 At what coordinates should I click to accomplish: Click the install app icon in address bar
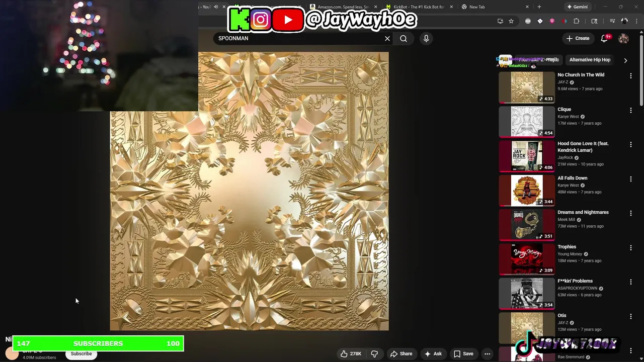pos(500,21)
